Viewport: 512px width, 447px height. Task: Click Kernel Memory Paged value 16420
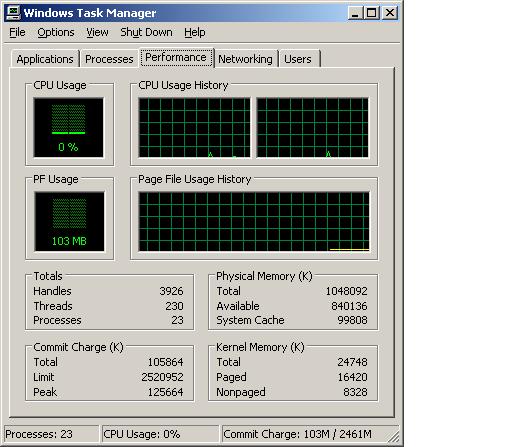pyautogui.click(x=352, y=377)
